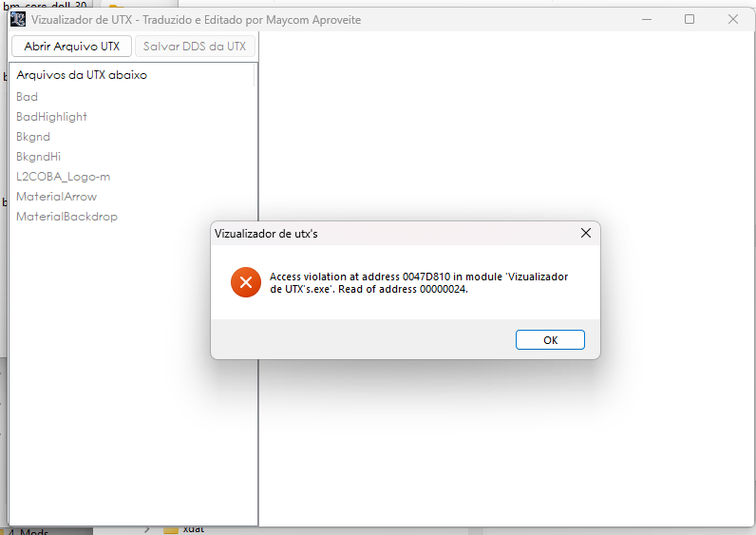Minimize the Vizualizador de UTX window
This screenshot has width=756, height=535.
647,19
